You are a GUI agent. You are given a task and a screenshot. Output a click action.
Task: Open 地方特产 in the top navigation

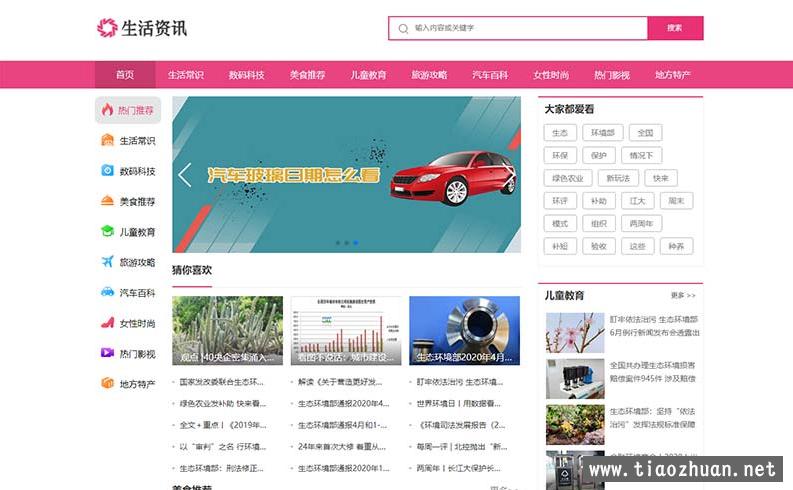click(x=673, y=75)
